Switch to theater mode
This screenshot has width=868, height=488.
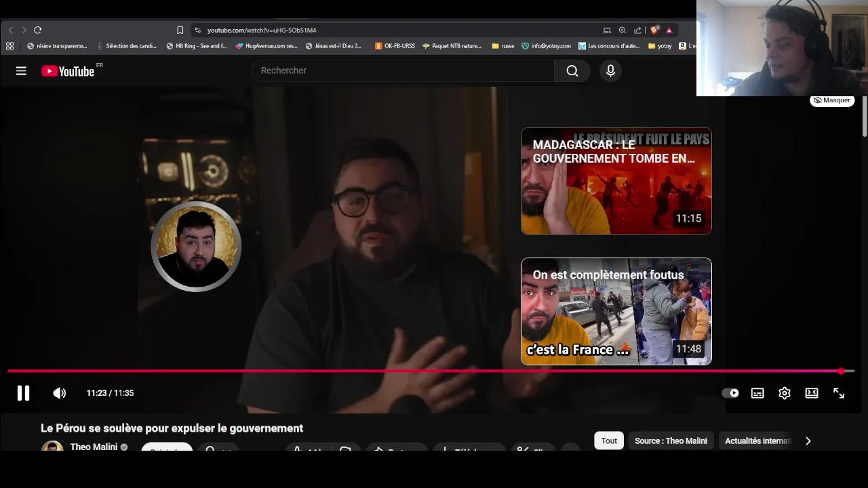tap(812, 393)
